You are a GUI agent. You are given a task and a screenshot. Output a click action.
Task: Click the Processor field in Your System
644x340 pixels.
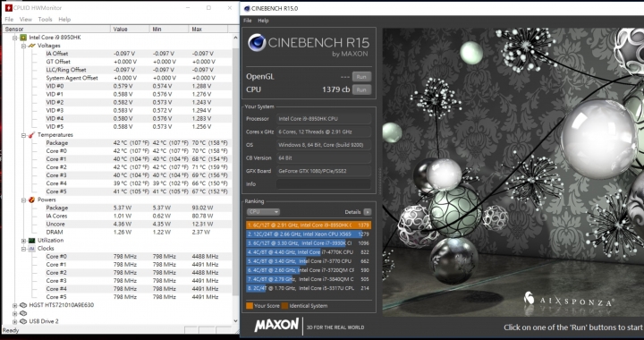(x=324, y=119)
